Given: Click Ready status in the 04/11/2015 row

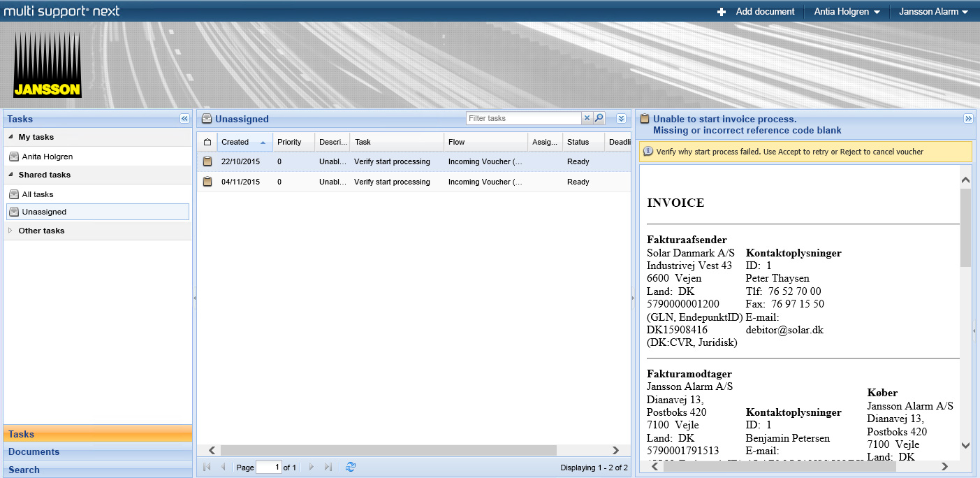Looking at the screenshot, I should (x=578, y=182).
